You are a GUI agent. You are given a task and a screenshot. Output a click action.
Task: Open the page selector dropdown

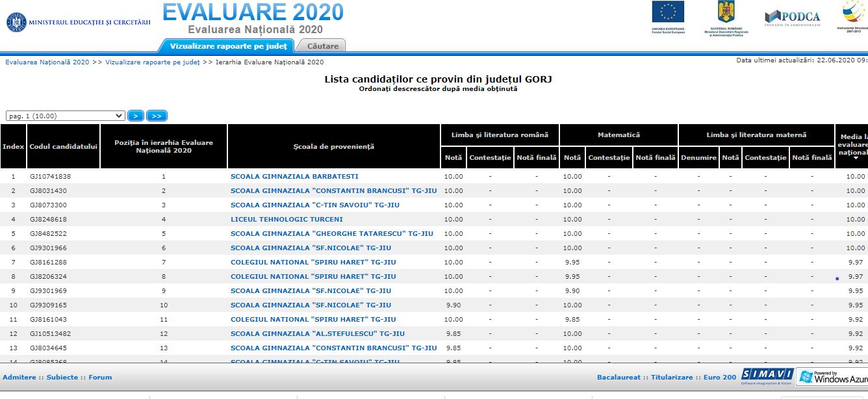tap(65, 116)
